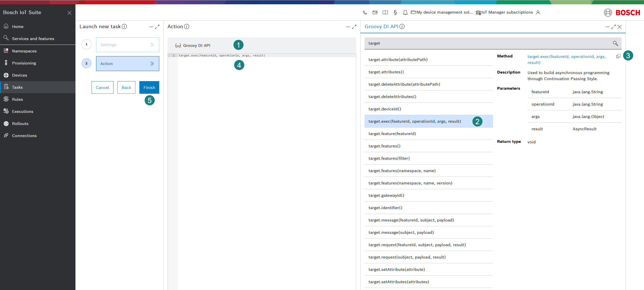Open Services and features in sidebar
This screenshot has width=644, height=290.
pos(38,39)
